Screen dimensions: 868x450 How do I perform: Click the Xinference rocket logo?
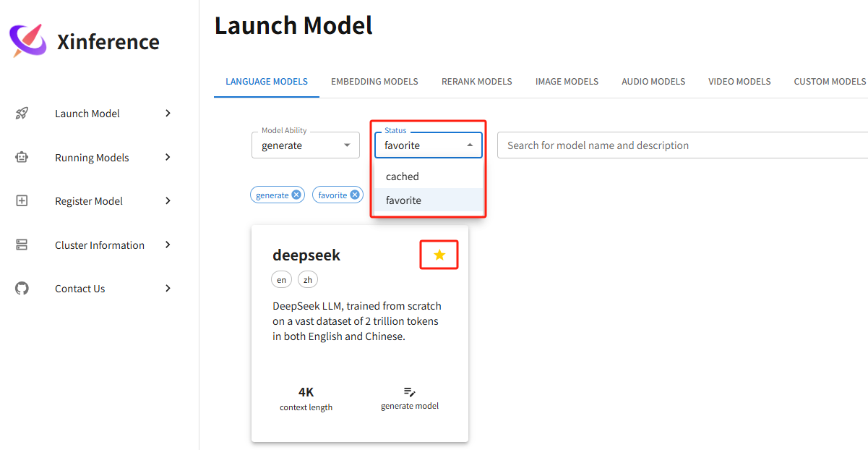click(28, 41)
